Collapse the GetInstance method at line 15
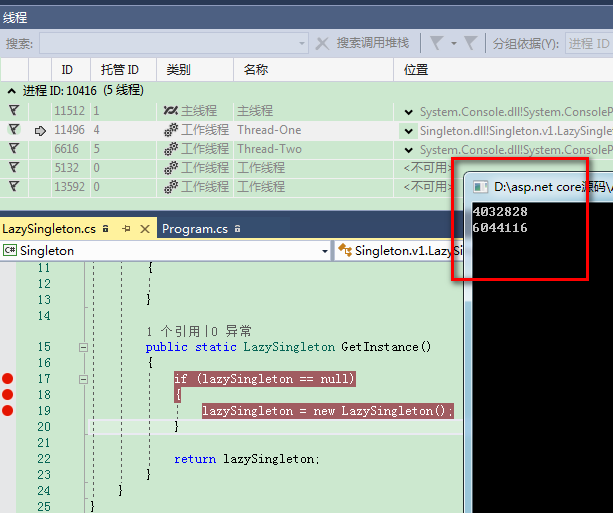Viewport: 613px width, 513px height. pos(83,347)
